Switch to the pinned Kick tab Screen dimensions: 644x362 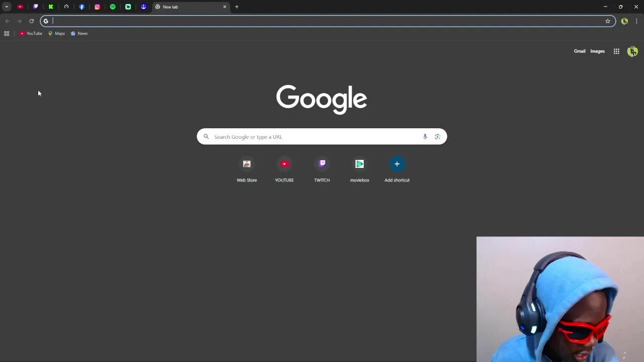(x=51, y=7)
